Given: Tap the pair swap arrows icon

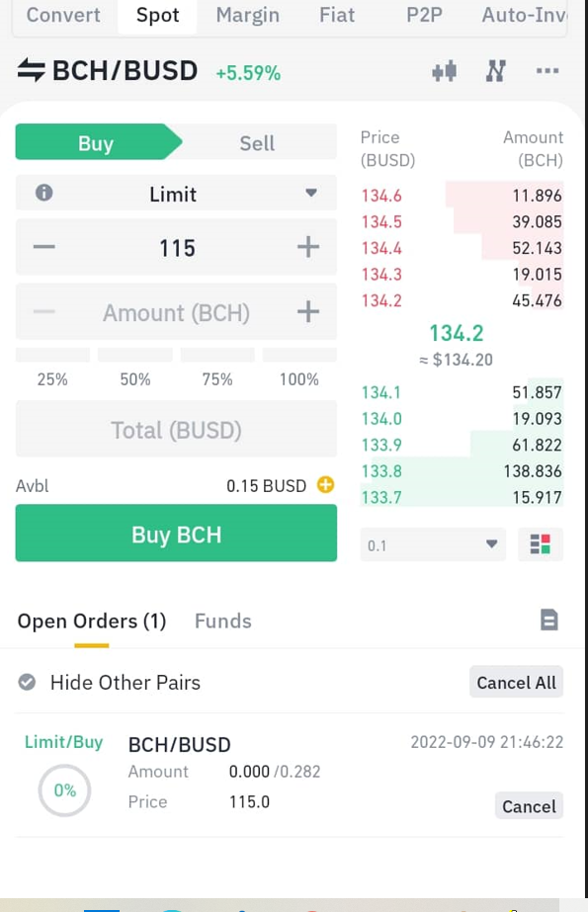Looking at the screenshot, I should pyautogui.click(x=31, y=70).
